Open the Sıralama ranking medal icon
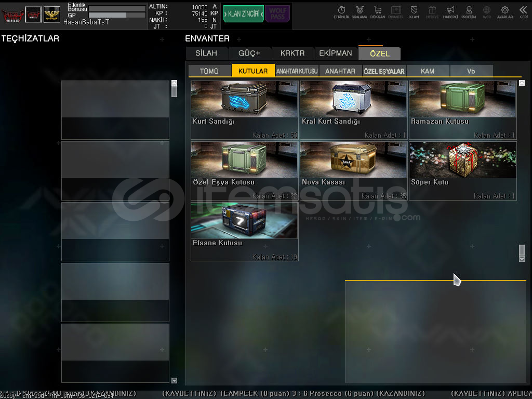The width and height of the screenshot is (532, 399). (359, 12)
